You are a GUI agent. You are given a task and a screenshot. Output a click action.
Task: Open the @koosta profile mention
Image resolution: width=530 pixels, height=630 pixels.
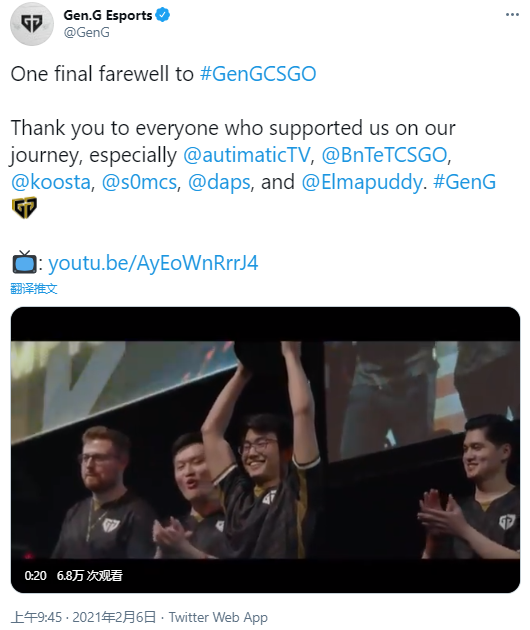pos(51,182)
